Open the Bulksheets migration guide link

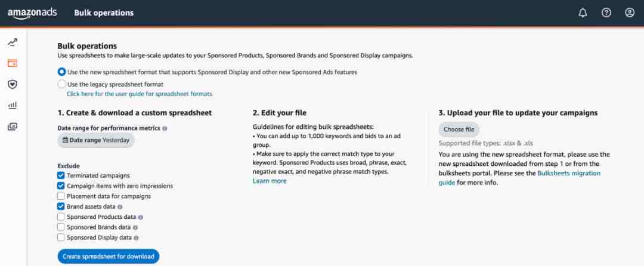click(x=519, y=178)
